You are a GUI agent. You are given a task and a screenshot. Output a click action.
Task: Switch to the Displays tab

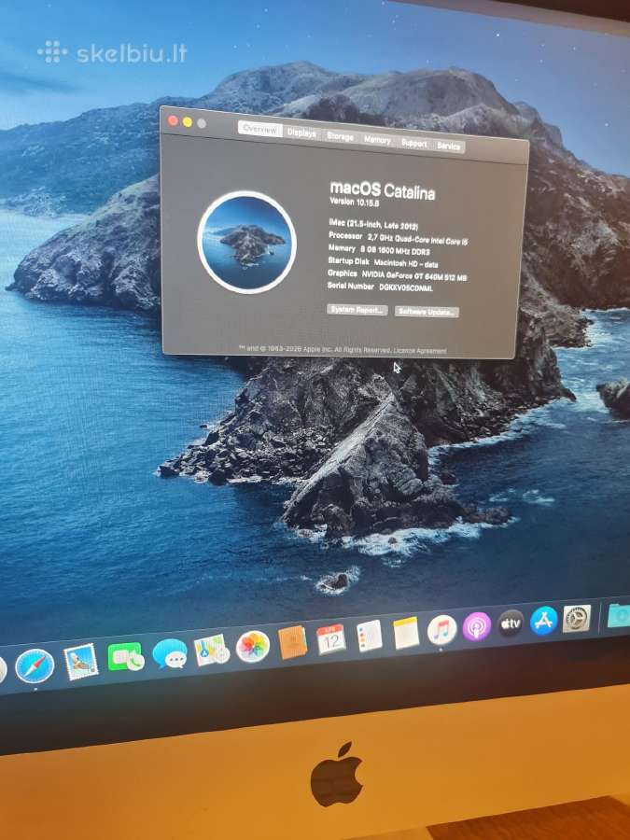click(x=301, y=133)
